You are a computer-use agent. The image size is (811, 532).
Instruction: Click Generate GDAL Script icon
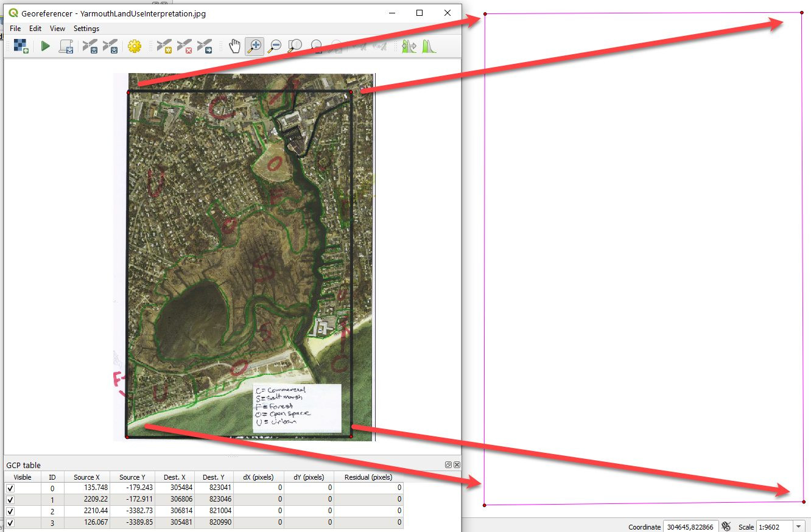click(x=66, y=46)
